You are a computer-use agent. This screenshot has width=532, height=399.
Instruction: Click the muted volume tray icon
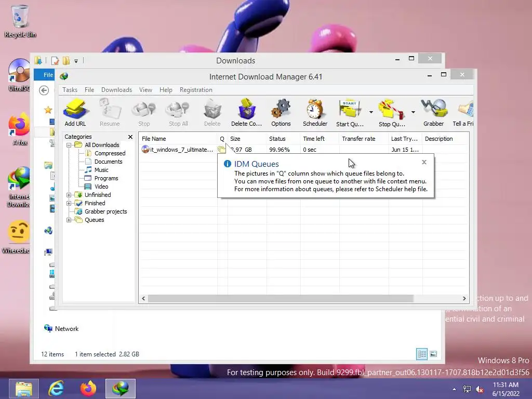pyautogui.click(x=480, y=390)
